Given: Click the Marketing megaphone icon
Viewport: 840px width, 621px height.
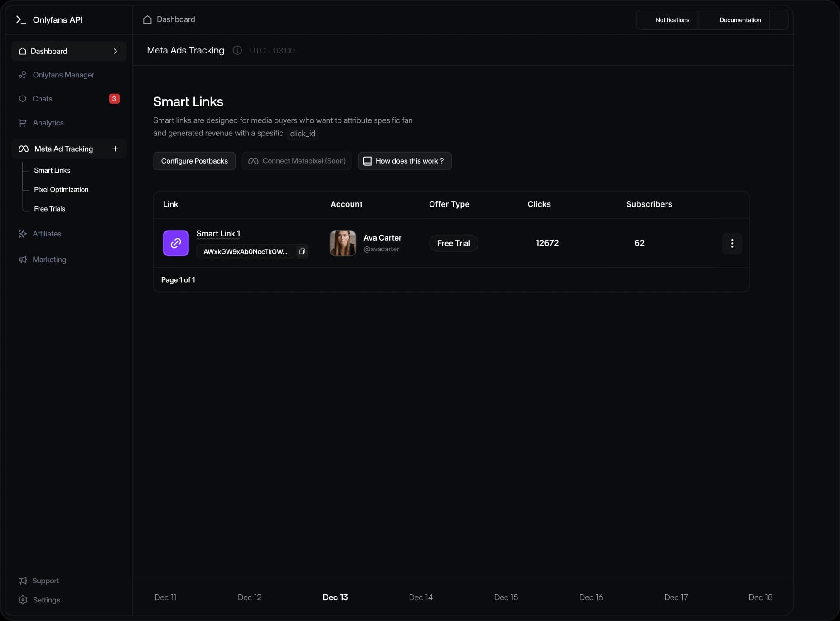Looking at the screenshot, I should pyautogui.click(x=22, y=260).
